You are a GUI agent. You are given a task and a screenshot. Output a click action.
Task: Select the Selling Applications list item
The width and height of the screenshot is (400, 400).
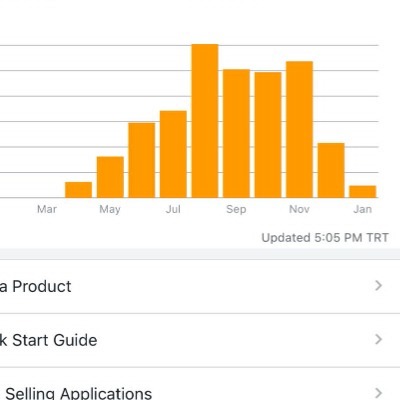(200, 384)
